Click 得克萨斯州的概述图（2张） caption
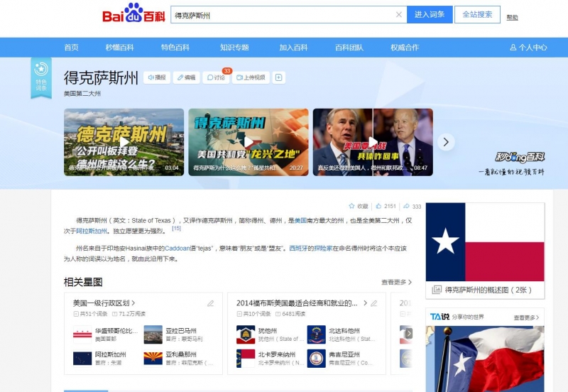568x392 pixels. pyautogui.click(x=488, y=290)
